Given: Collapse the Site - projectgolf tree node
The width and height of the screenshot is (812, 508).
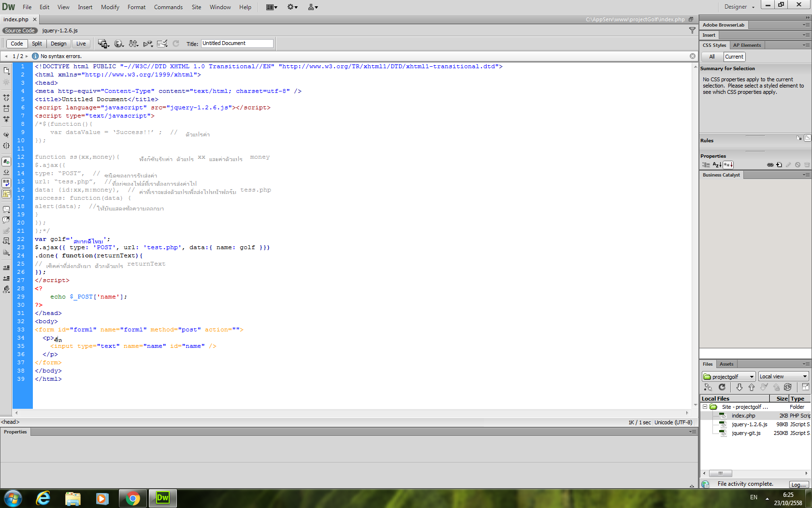Looking at the screenshot, I should coord(705,407).
